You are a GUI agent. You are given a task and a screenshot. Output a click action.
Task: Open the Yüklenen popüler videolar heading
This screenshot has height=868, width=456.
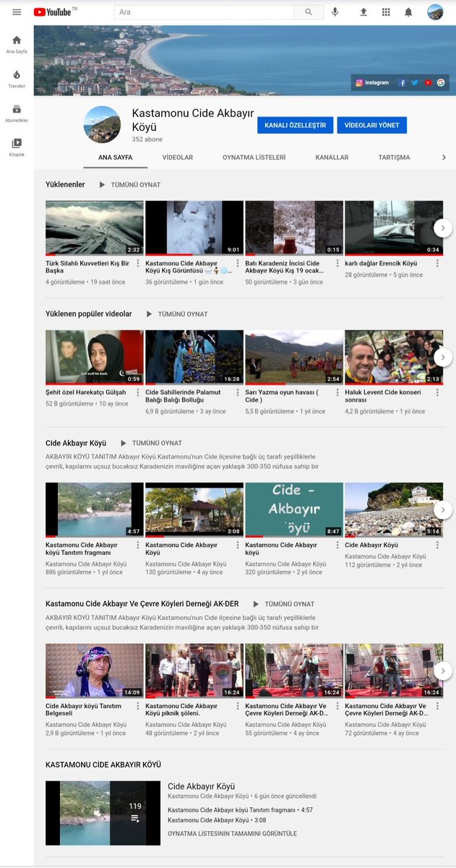click(89, 315)
